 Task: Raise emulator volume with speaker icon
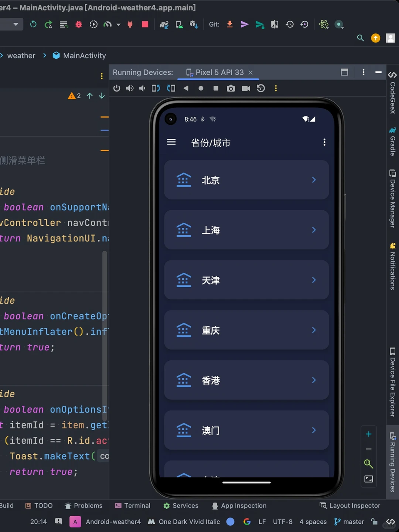[130, 88]
